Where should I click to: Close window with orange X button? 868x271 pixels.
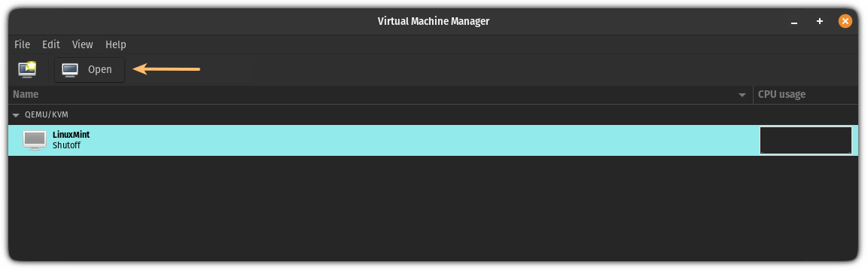(845, 22)
